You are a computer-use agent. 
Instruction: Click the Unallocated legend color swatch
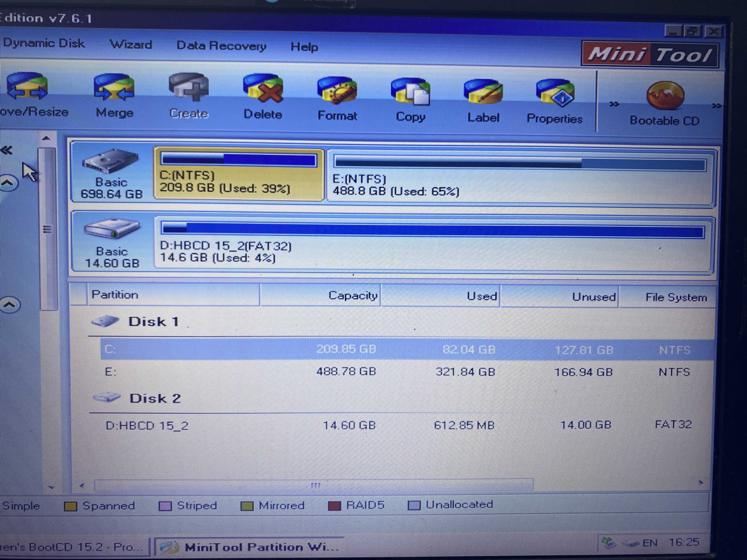[414, 505]
